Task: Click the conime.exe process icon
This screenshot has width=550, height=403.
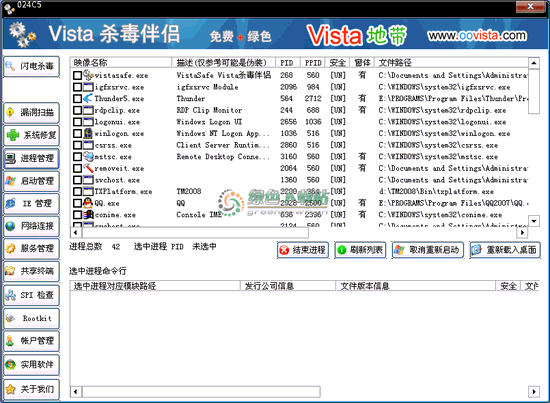Action: 88,214
